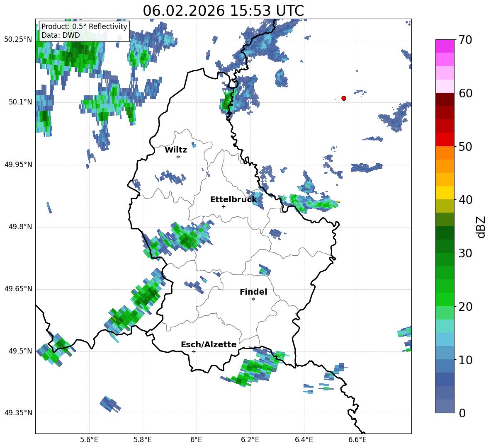Pick the bright red swatch just above 50 dBZ
The image size is (491, 448).
[x=445, y=139]
